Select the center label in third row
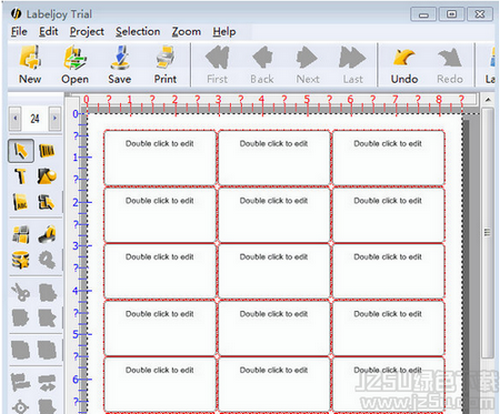Screen dimensions: 500x414 (x=274, y=271)
